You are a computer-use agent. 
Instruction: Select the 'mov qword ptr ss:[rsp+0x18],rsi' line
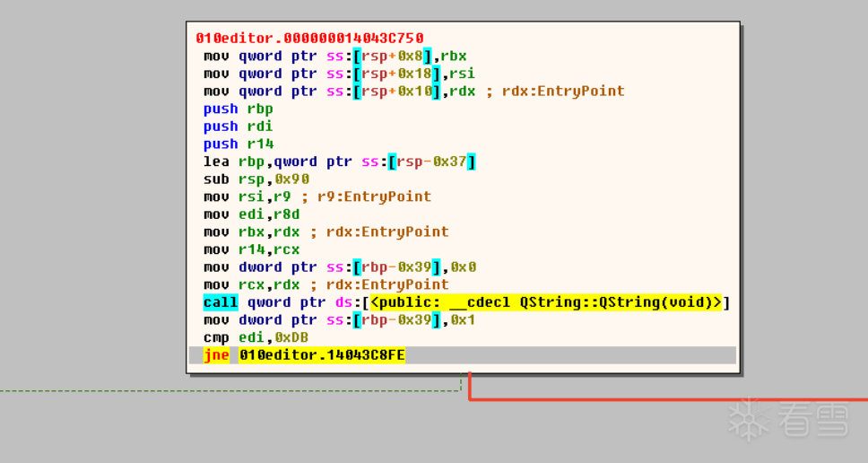coord(339,74)
